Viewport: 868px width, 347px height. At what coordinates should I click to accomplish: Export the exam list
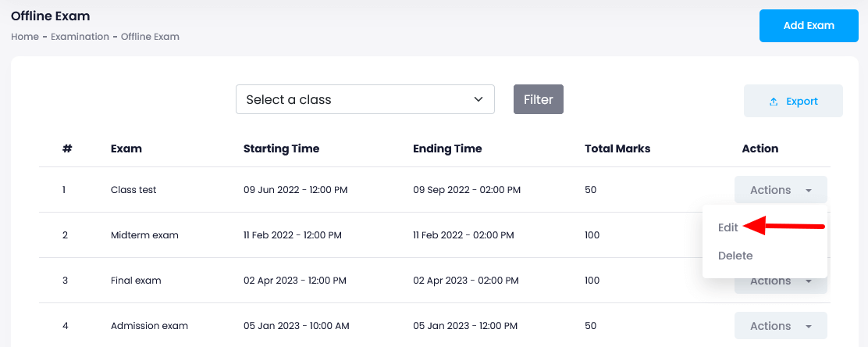point(793,101)
